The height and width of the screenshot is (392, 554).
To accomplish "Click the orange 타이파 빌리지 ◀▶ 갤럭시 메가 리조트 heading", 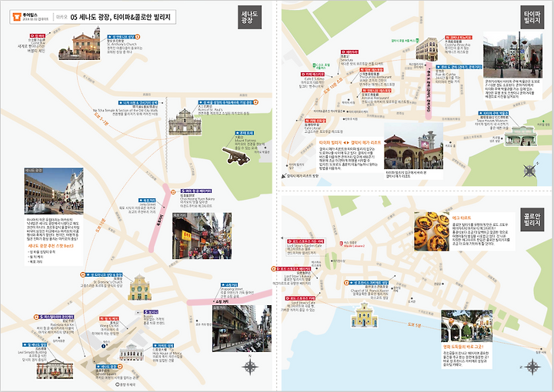I will pos(350,142).
